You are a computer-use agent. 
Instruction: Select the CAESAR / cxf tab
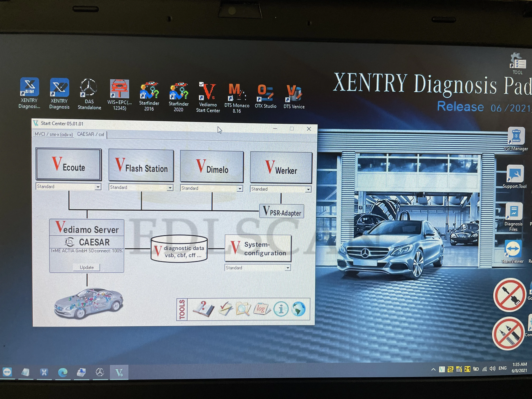coord(91,134)
